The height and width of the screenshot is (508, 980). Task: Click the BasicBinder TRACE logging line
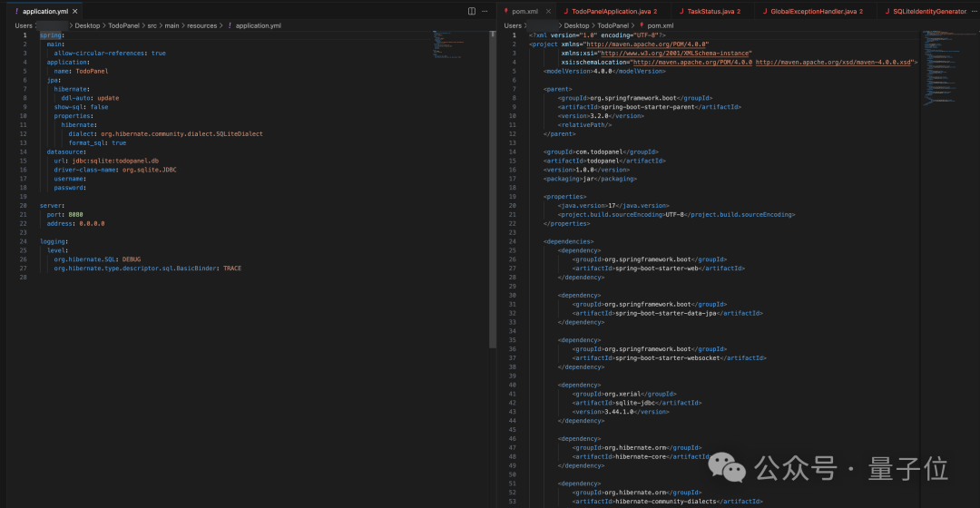pyautogui.click(x=148, y=268)
